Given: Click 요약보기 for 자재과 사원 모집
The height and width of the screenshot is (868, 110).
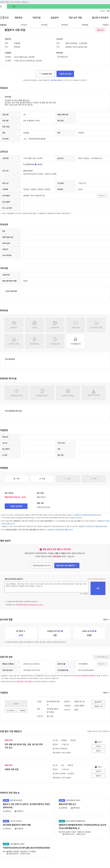Looking at the screenshot, I should (98, 771).
